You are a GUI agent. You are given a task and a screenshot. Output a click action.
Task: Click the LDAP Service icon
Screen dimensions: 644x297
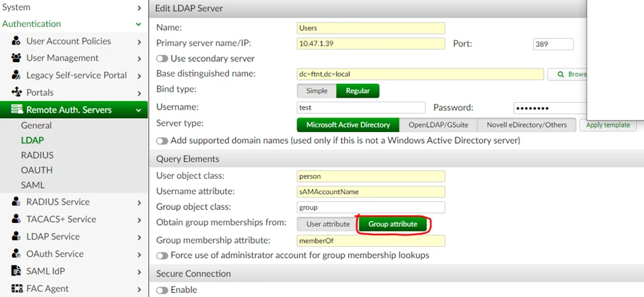(x=16, y=236)
